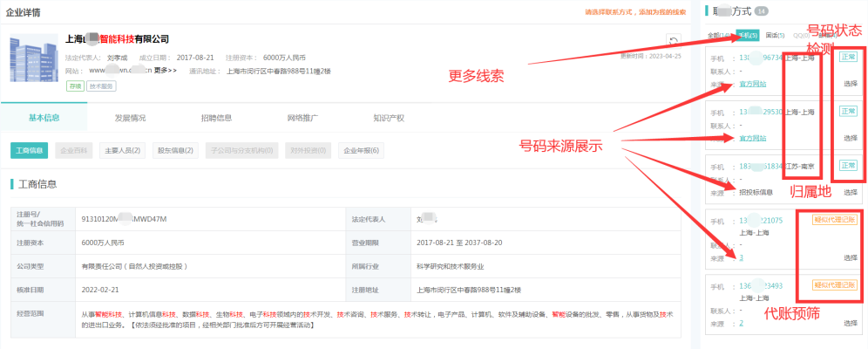Viewport: 868px width, 349px height.
Task: Select the 网络推广 tab
Action: pos(302,117)
